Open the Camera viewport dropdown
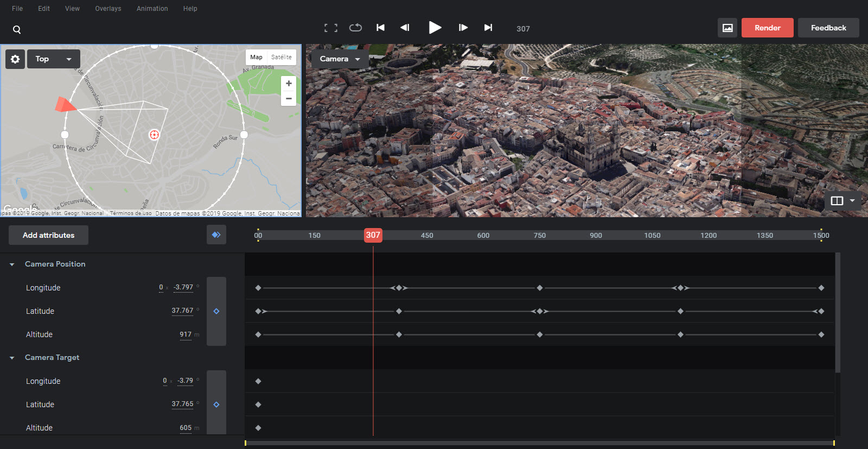Image resolution: width=868 pixels, height=449 pixels. pyautogui.click(x=340, y=59)
